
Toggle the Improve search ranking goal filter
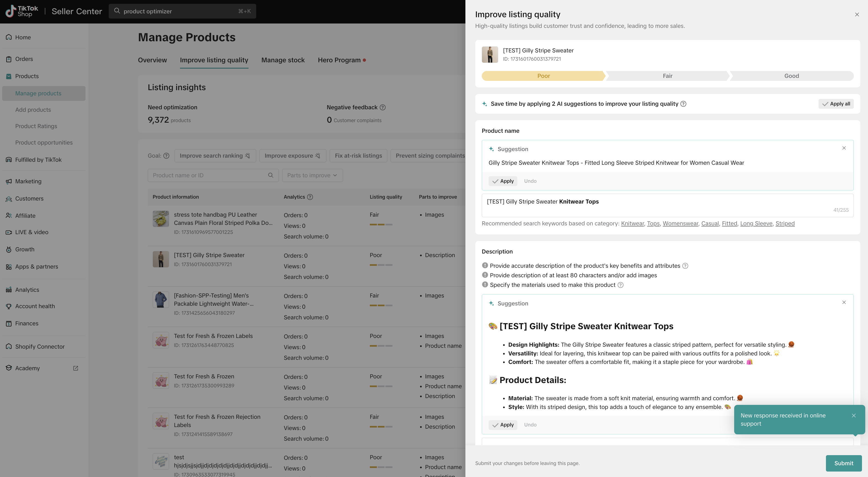(x=215, y=156)
